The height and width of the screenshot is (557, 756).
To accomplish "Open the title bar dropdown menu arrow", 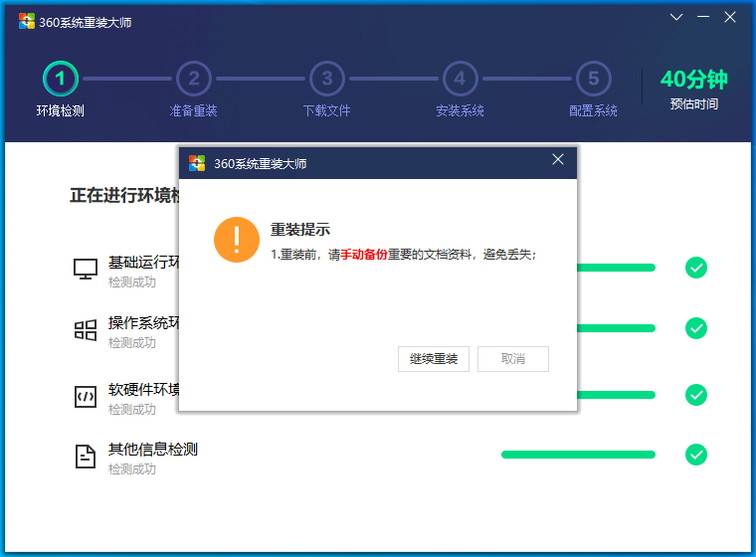I will [676, 17].
